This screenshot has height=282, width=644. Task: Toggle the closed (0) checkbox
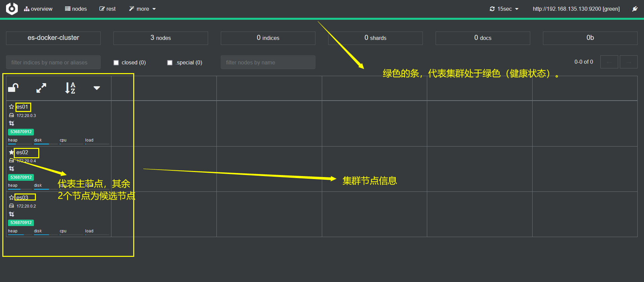pyautogui.click(x=116, y=63)
